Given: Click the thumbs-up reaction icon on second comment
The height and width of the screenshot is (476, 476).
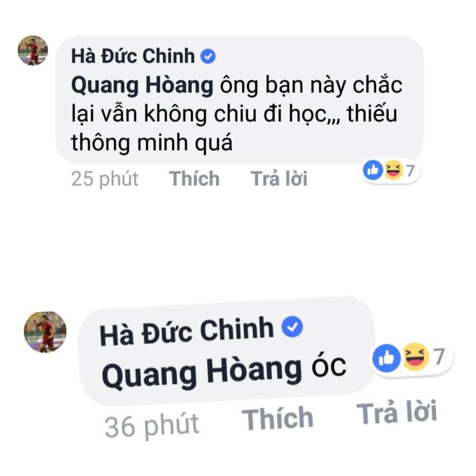Looking at the screenshot, I should tap(386, 358).
